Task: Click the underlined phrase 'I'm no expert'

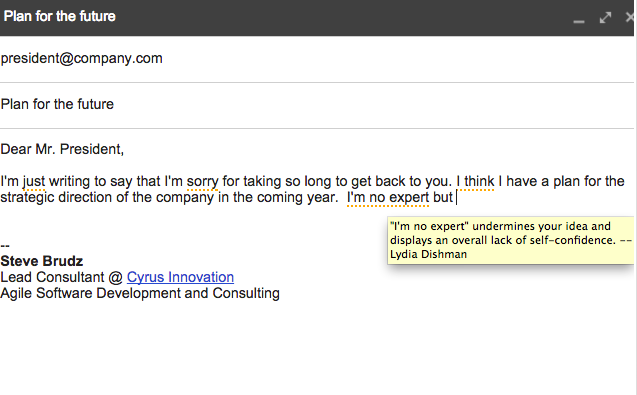Action: point(388,198)
